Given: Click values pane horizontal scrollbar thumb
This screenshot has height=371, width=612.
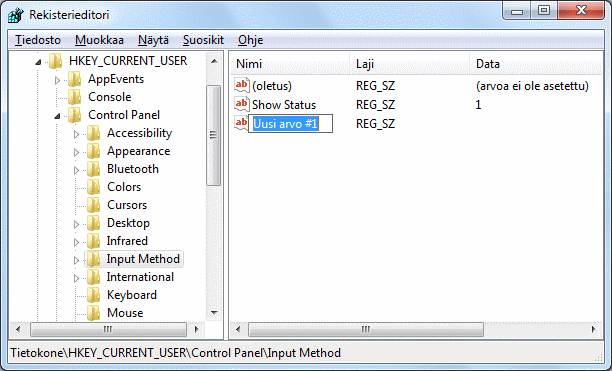Looking at the screenshot, I should tap(366, 330).
